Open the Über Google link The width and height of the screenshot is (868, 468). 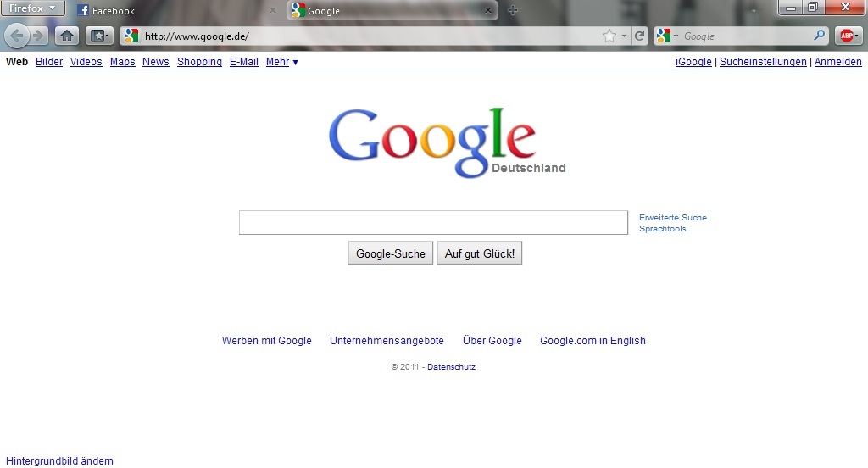(x=492, y=341)
